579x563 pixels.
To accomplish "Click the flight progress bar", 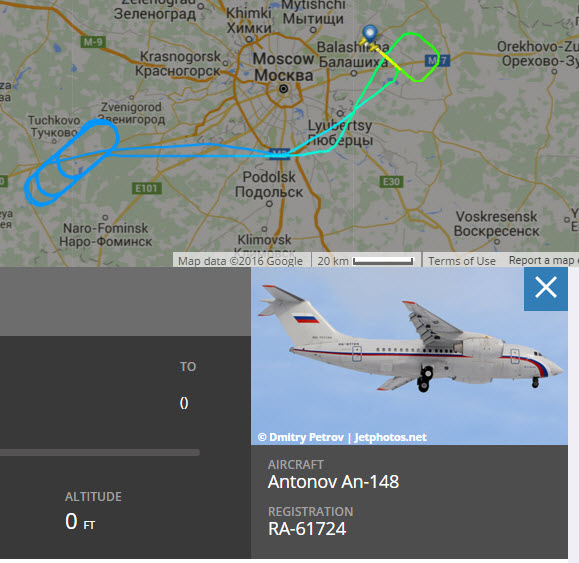I will coord(100,452).
